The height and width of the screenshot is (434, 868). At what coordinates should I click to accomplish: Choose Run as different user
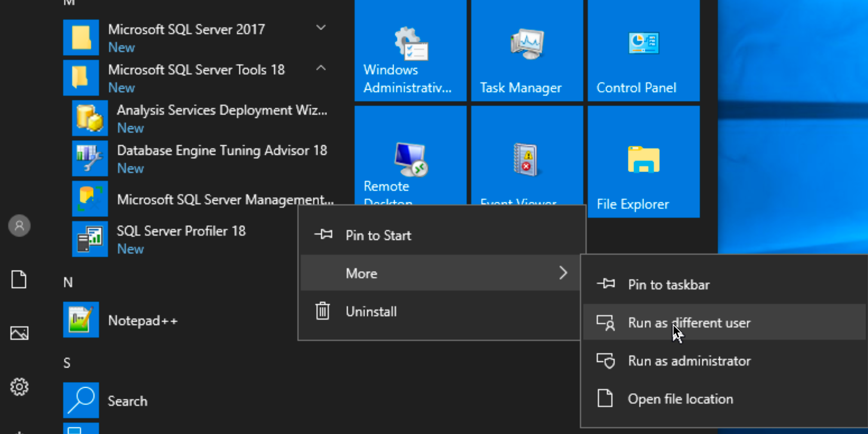tap(724, 322)
